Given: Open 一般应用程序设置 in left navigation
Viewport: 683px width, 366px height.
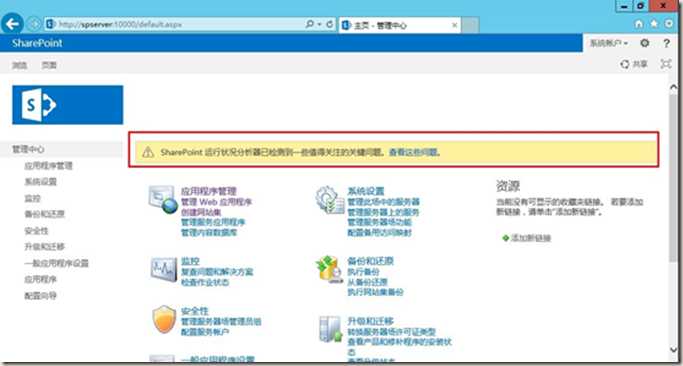Looking at the screenshot, I should 57,264.
